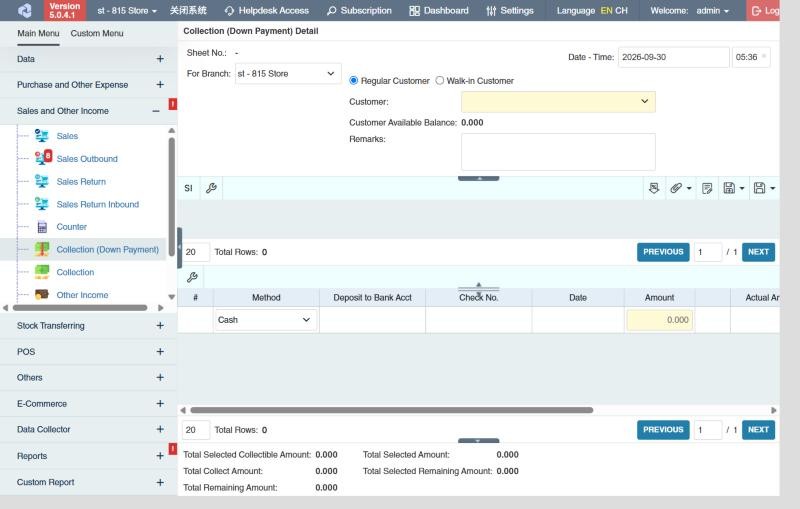Click the upper NEXT button
Screen dimensions: 800x509
pyautogui.click(x=758, y=252)
